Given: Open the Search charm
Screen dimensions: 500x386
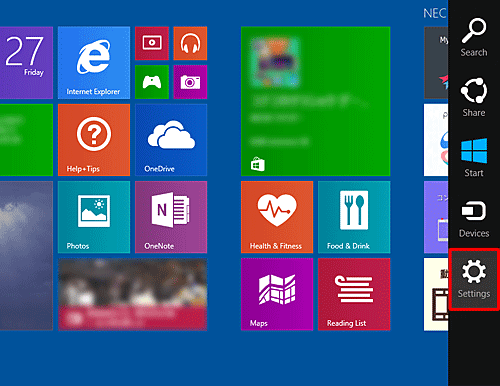Looking at the screenshot, I should (474, 38).
